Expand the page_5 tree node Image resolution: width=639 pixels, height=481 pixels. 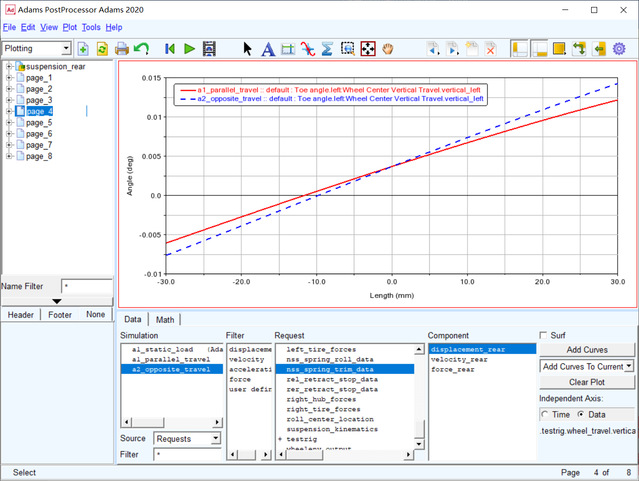[x=9, y=123]
